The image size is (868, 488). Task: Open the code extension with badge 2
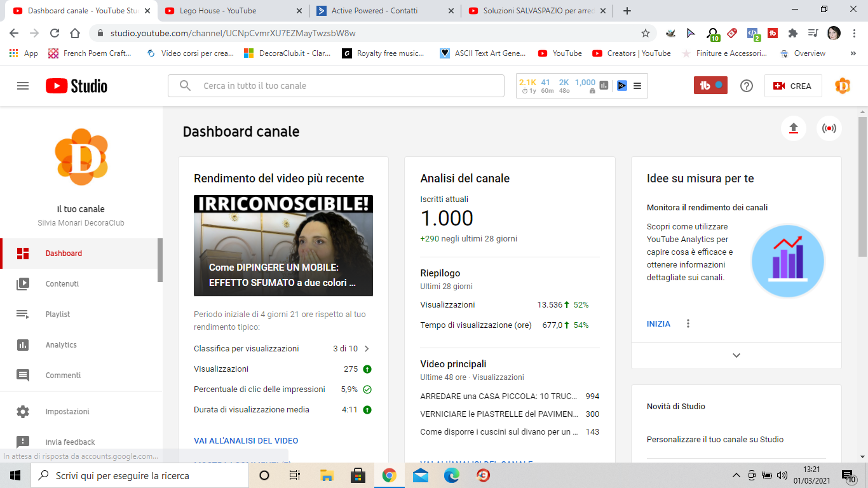coord(753,34)
